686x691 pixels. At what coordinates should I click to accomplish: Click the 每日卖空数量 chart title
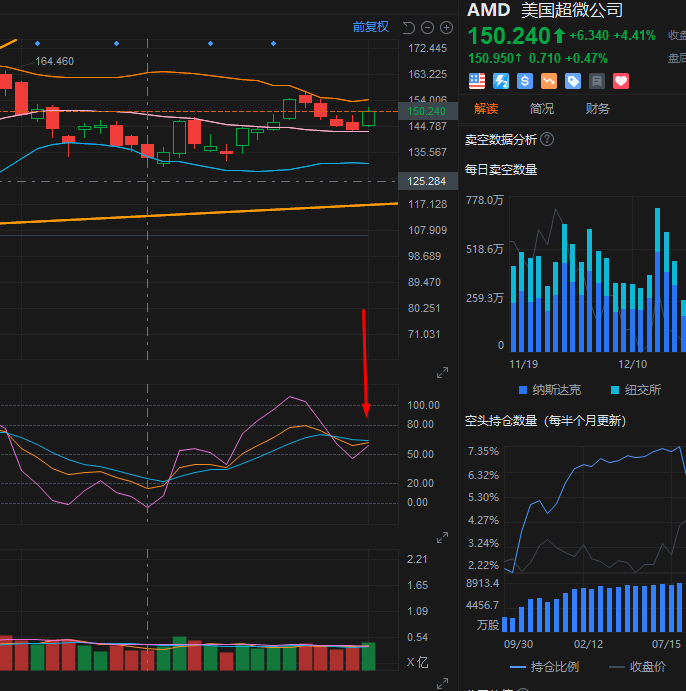pos(501,170)
